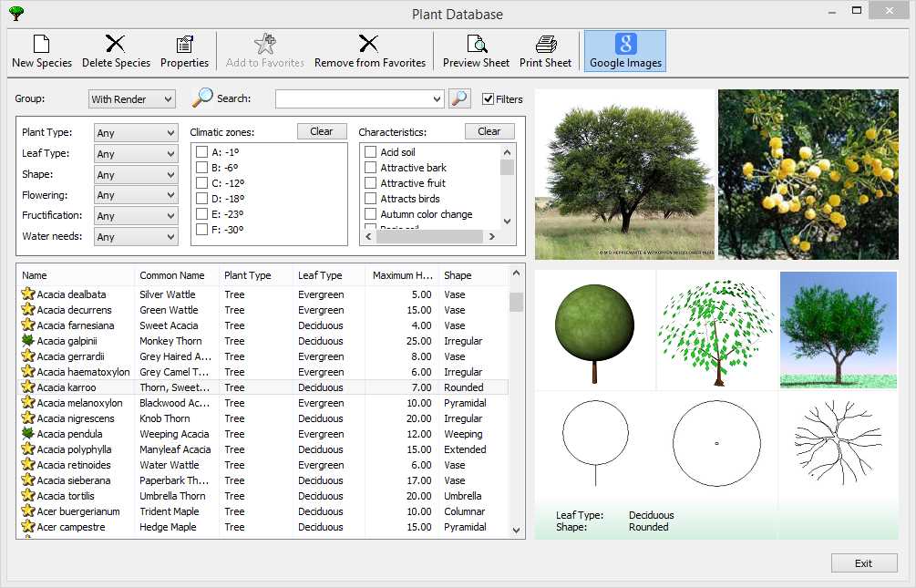Click Remove from Favorites icon
This screenshot has width=916, height=588.
coord(369,51)
